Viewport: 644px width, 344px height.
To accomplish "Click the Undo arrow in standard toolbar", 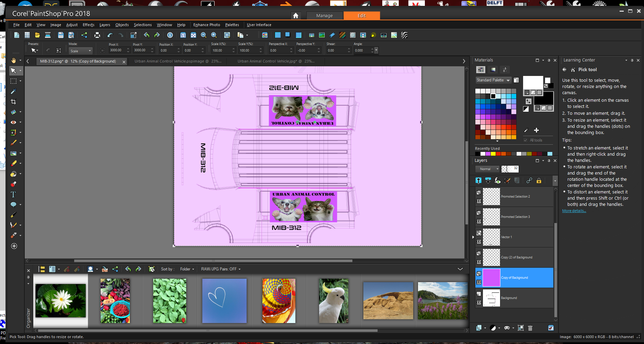I will point(110,35).
